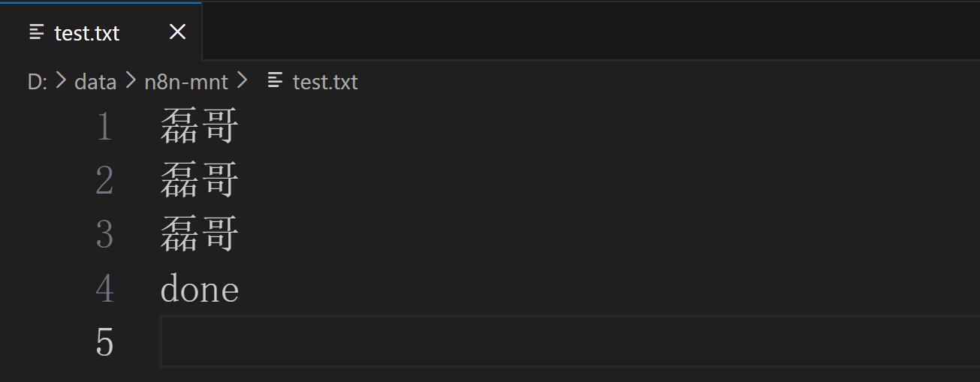The height and width of the screenshot is (382, 980).
Task: Place cursor on empty line 5
Action: tap(526, 342)
